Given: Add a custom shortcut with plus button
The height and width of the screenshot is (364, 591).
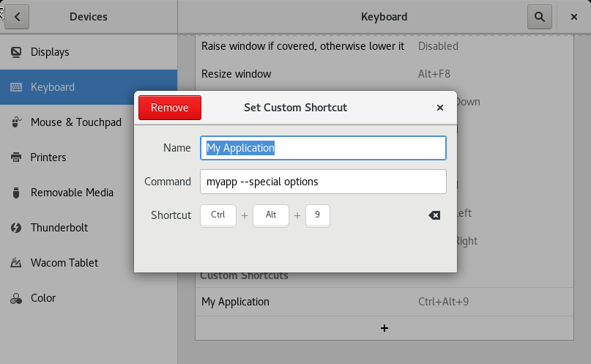Looking at the screenshot, I should pos(384,328).
